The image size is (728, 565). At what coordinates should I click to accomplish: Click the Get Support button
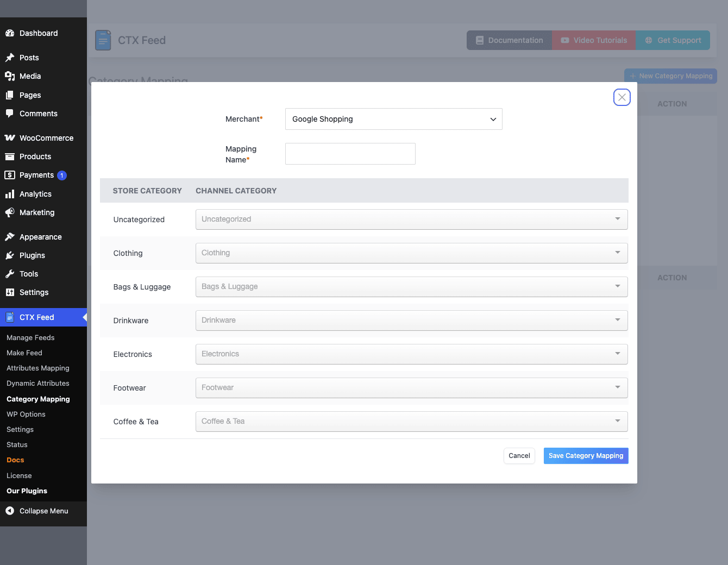tap(673, 40)
